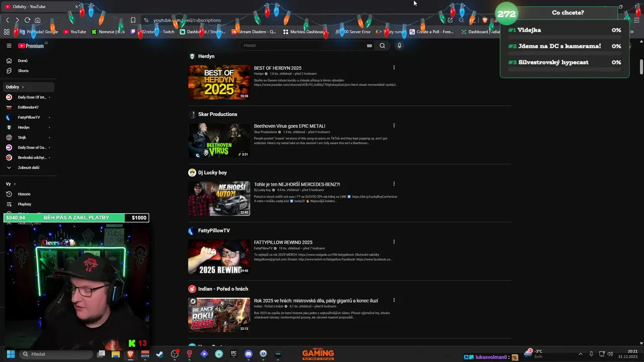Open on-screen keyboard icon in search box
Viewport: 644px width, 362px height.
coord(369,46)
